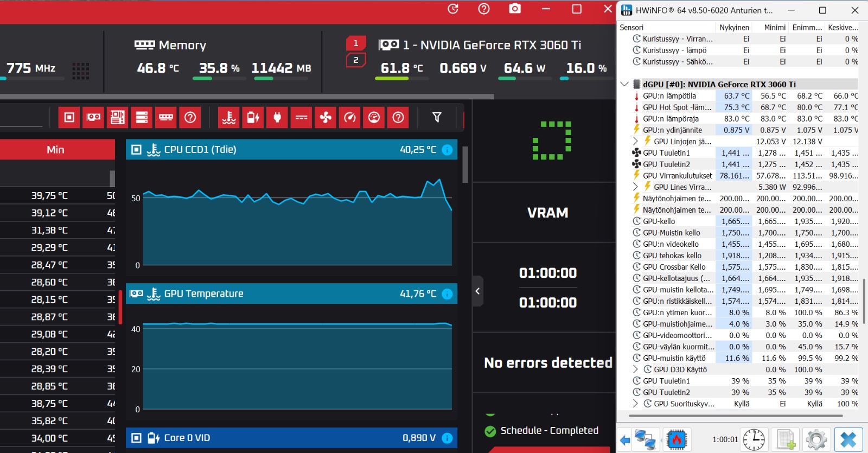Reset HWiNFO clock timer
868x453 pixels.
[754, 439]
